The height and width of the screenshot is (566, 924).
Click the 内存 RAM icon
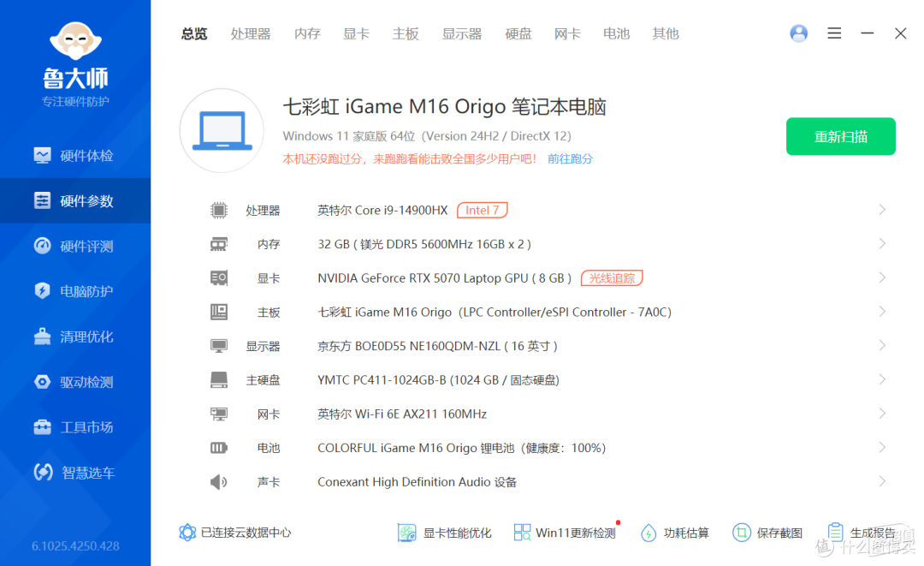point(219,244)
